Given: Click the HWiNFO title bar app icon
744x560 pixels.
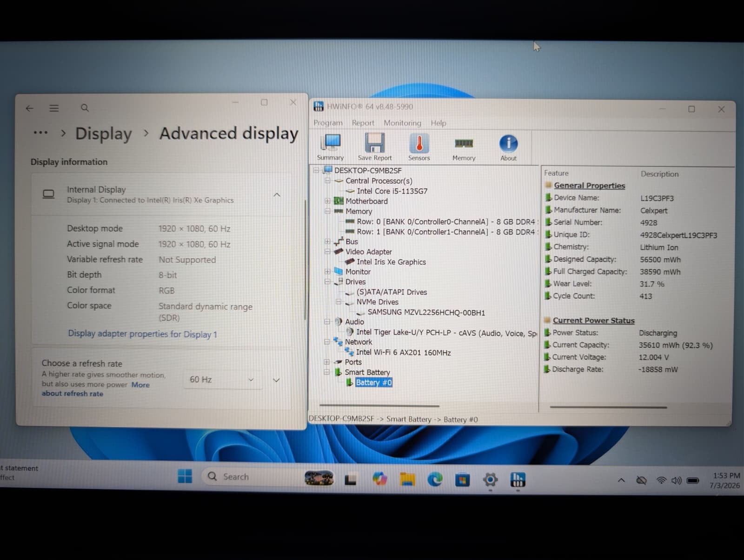Looking at the screenshot, I should pyautogui.click(x=319, y=107).
